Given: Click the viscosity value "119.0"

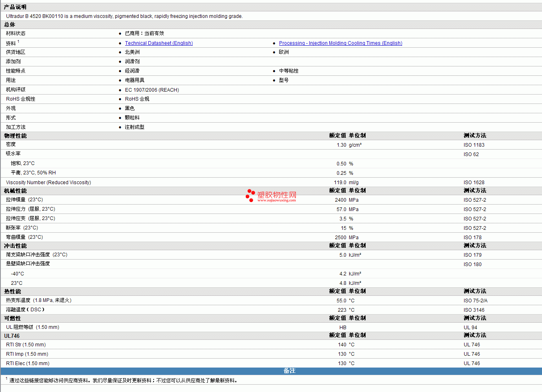Looking at the screenshot, I should [x=340, y=183].
